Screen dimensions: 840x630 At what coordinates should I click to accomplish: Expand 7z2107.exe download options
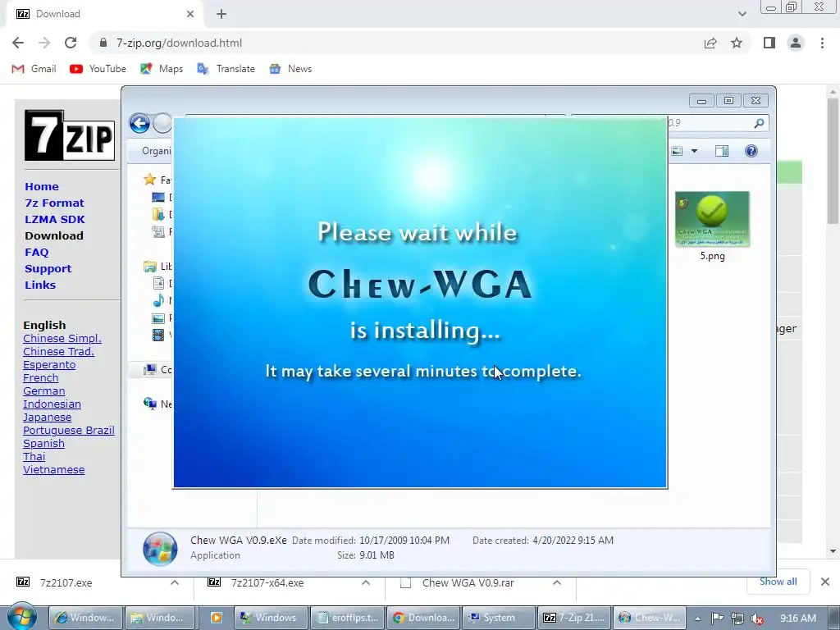coord(175,582)
